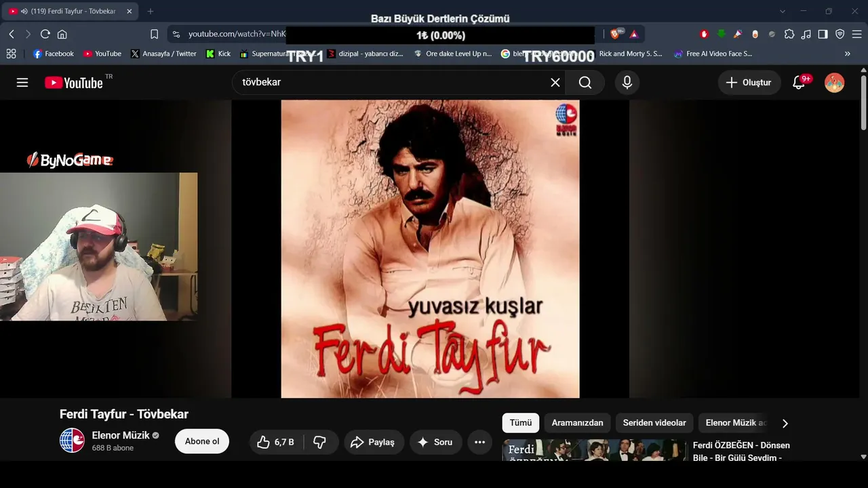Share the video with Paylaş
This screenshot has width=868, height=488.
pos(374,442)
